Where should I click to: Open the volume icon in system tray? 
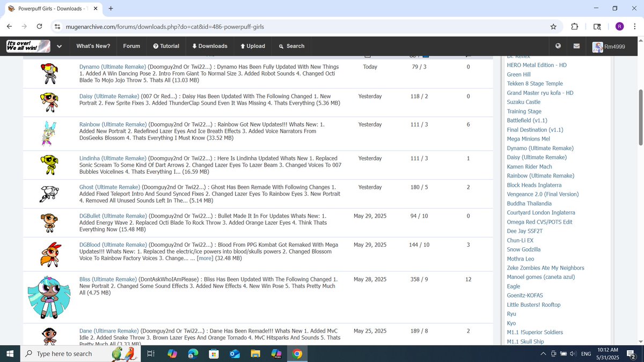573,354
